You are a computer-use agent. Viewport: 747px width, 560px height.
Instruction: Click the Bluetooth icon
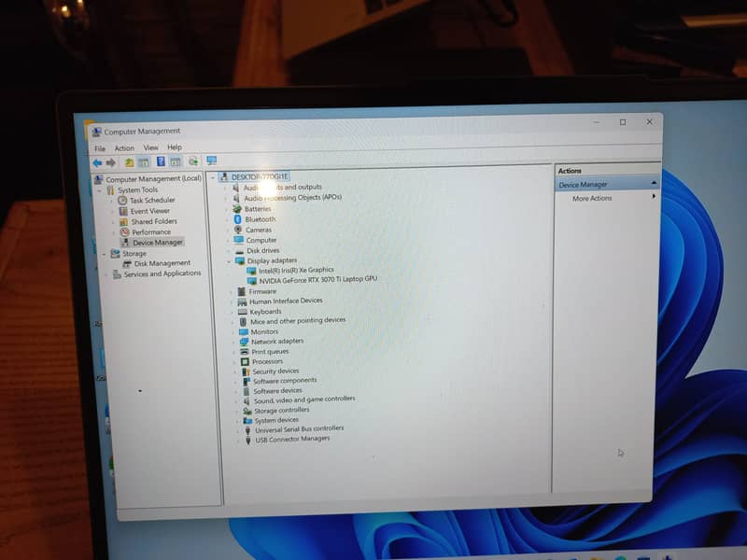[238, 219]
